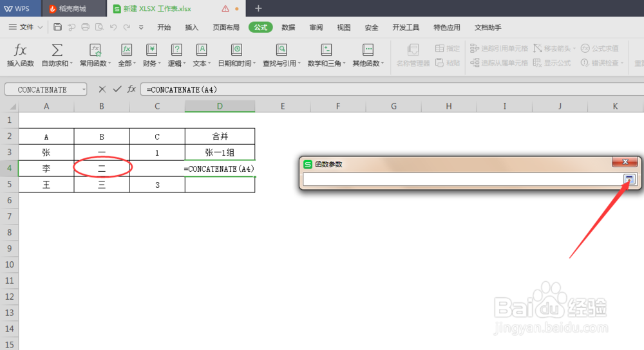The image size is (644, 350).
Task: Click the format painter icon beside Save
Action: (71, 27)
